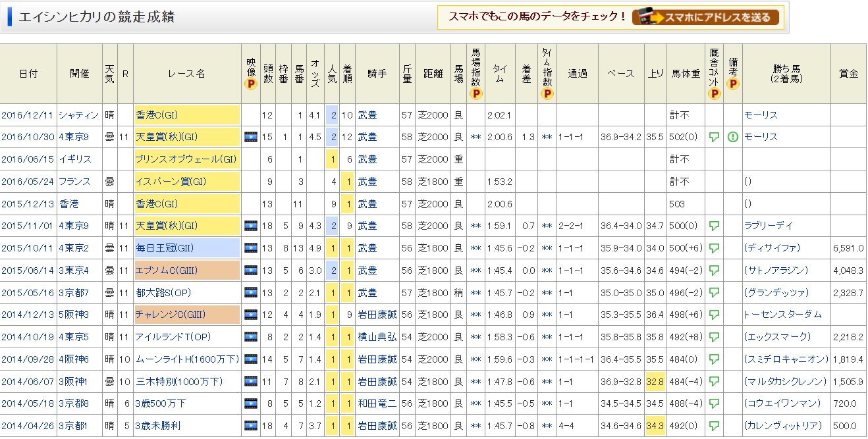Open the date link 2015/05/16
Image resolution: width=868 pixels, height=439 pixels.
28,293
